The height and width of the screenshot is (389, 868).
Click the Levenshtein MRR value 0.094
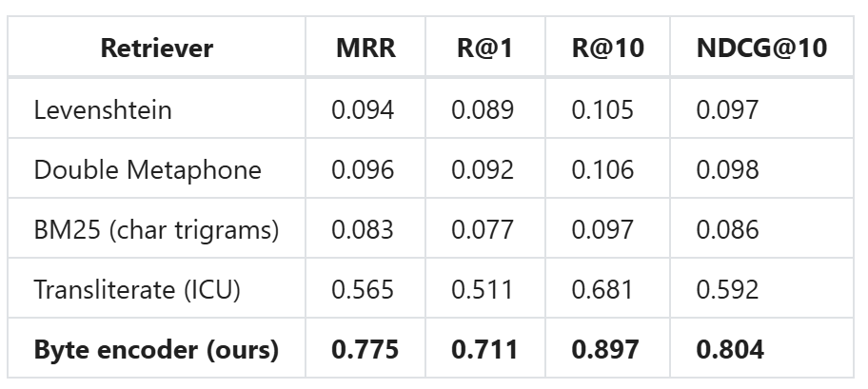click(363, 109)
